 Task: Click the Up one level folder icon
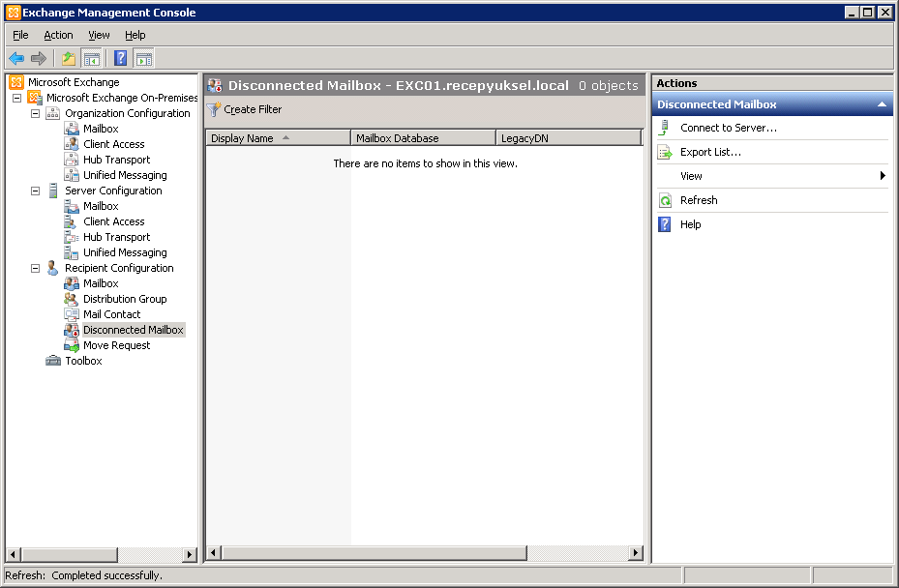69,58
